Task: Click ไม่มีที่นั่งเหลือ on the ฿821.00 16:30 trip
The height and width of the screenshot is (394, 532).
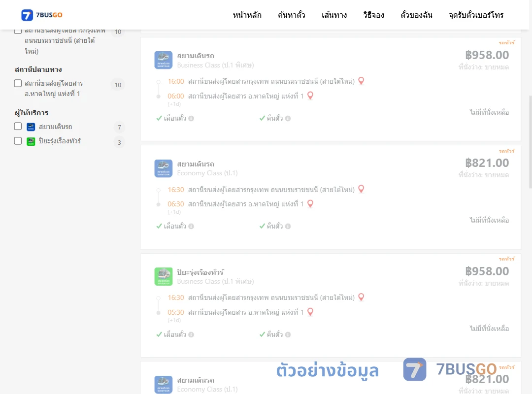Action: coord(489,220)
